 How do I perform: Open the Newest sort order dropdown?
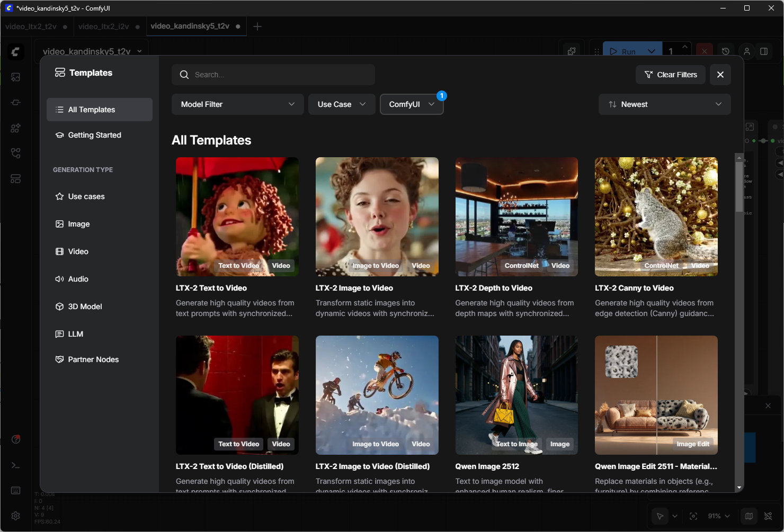tap(664, 104)
